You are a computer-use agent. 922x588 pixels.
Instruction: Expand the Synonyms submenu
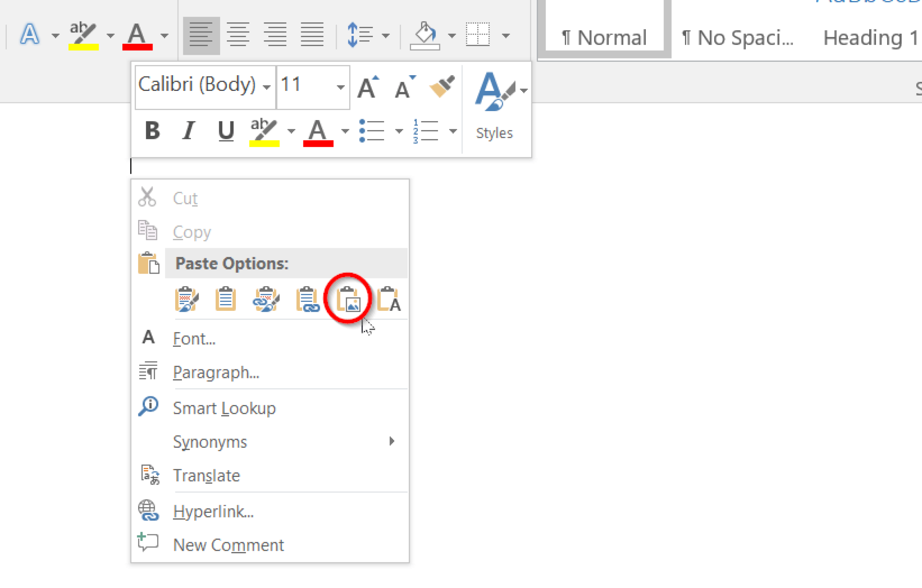(210, 441)
